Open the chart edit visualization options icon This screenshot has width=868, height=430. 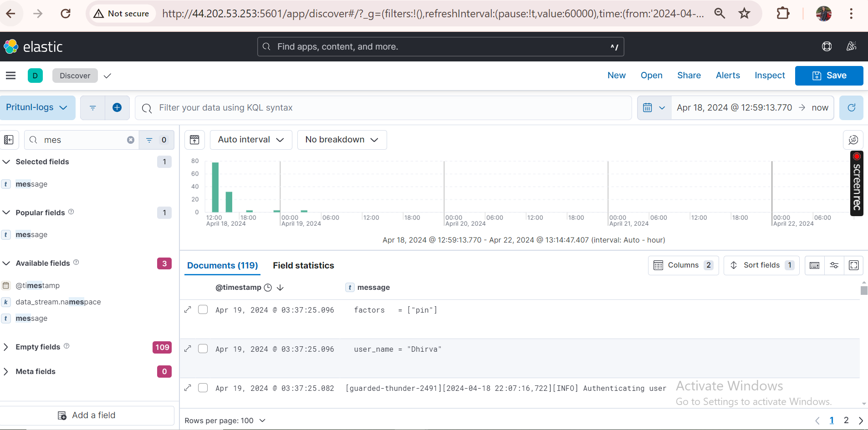click(853, 140)
